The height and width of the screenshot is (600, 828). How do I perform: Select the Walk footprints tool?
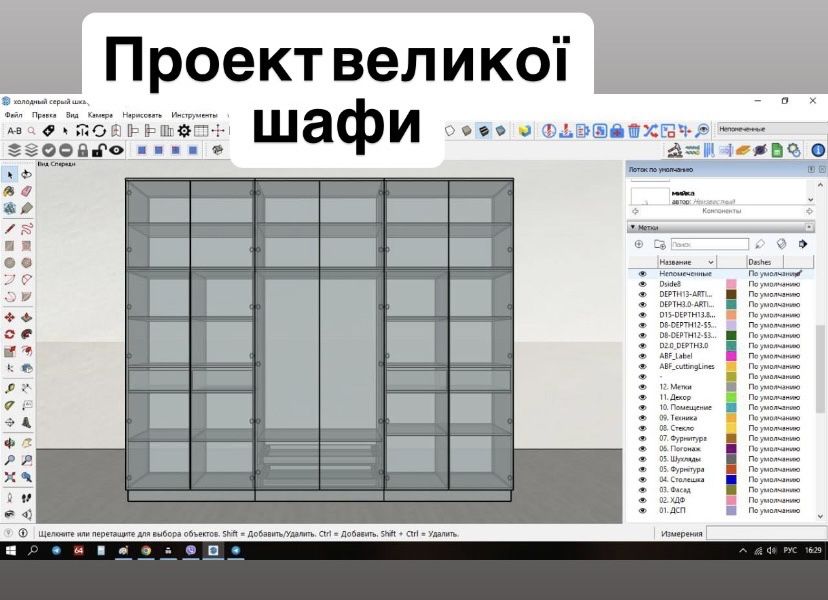pos(26,498)
